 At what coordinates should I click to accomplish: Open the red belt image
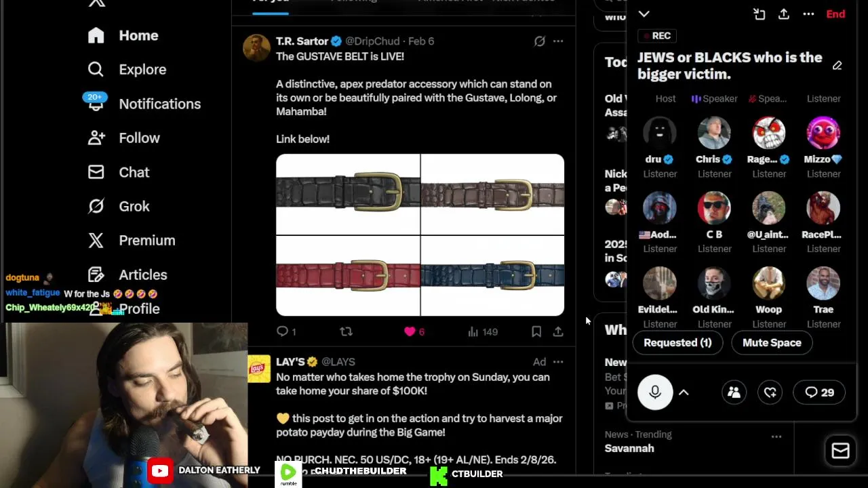pos(348,276)
